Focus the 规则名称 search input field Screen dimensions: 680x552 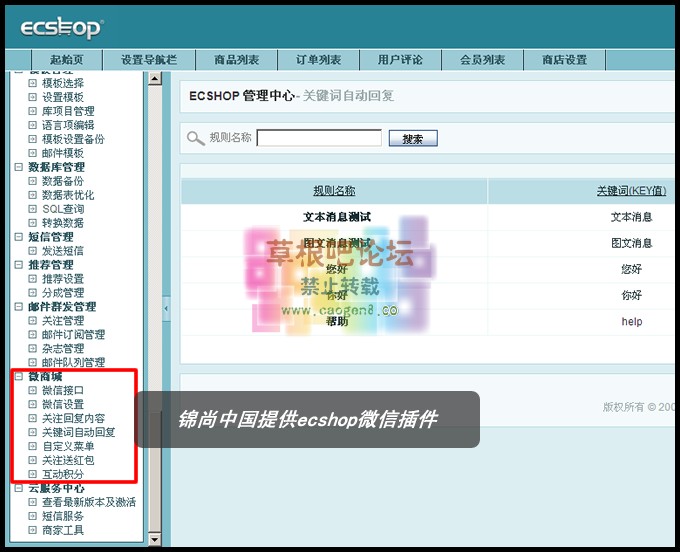point(319,138)
